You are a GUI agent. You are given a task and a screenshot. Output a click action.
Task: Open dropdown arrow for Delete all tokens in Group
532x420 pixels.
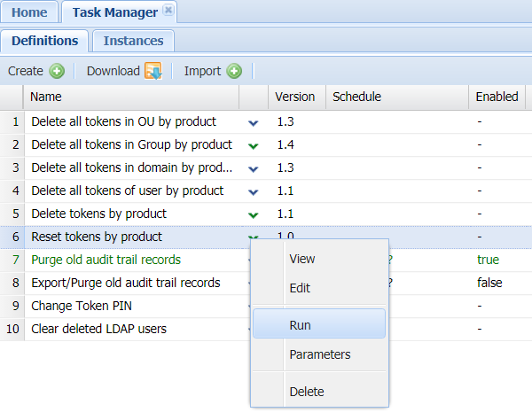point(254,144)
